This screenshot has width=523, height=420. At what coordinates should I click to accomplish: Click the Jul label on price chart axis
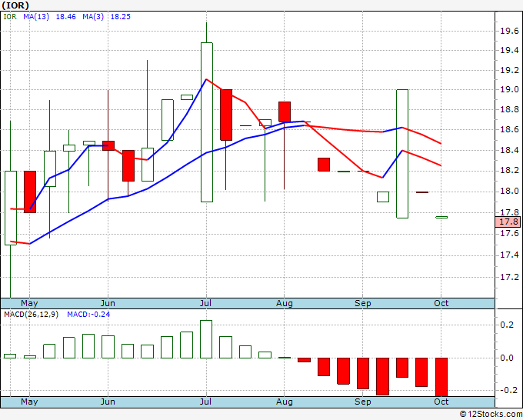click(206, 303)
